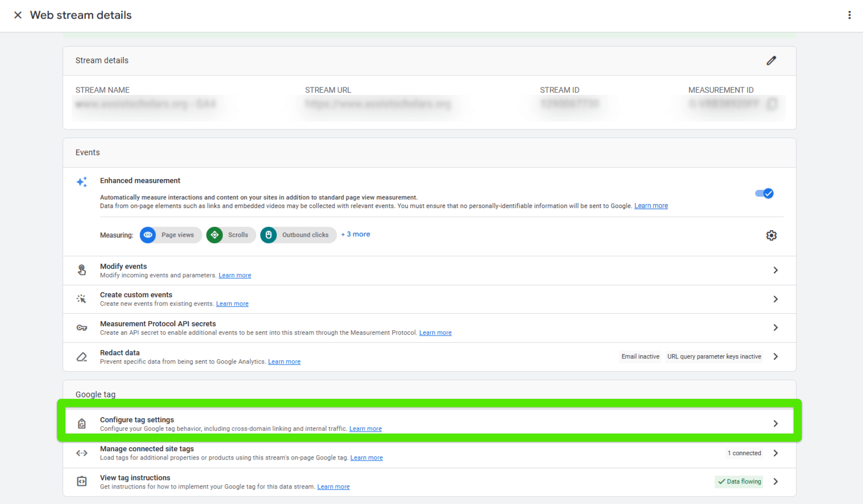Click the Data flowing status badge
863x504 pixels.
(x=739, y=482)
